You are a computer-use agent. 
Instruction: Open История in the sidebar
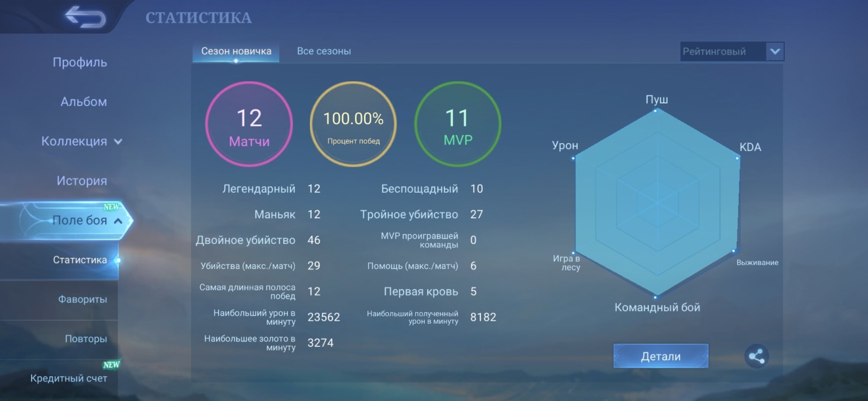pyautogui.click(x=82, y=181)
